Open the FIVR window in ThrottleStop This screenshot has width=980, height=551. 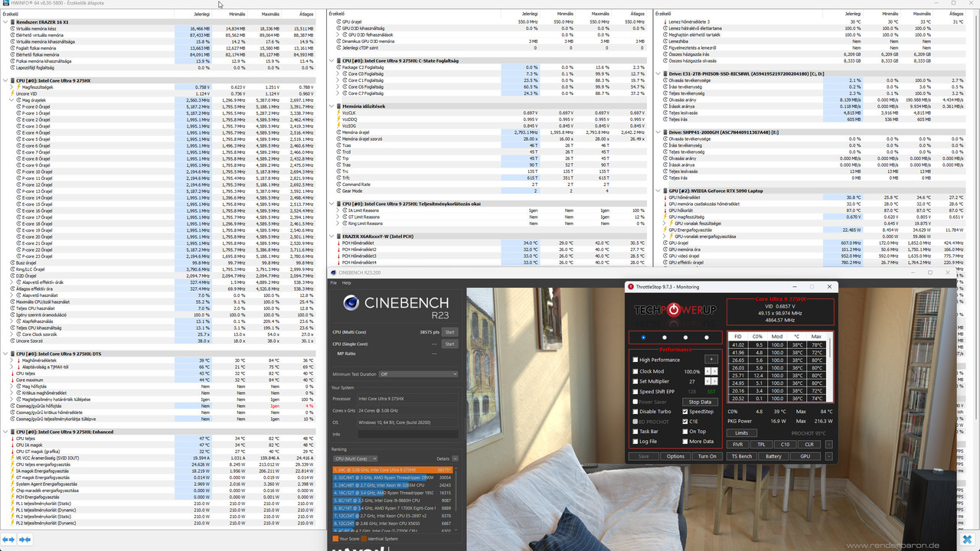(x=738, y=444)
